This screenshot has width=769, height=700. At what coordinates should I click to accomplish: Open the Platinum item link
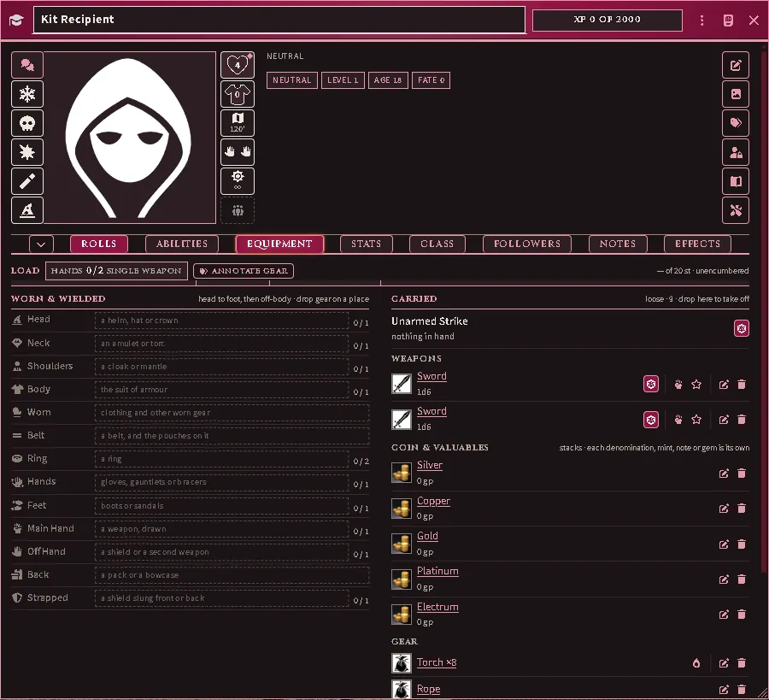[x=437, y=571]
